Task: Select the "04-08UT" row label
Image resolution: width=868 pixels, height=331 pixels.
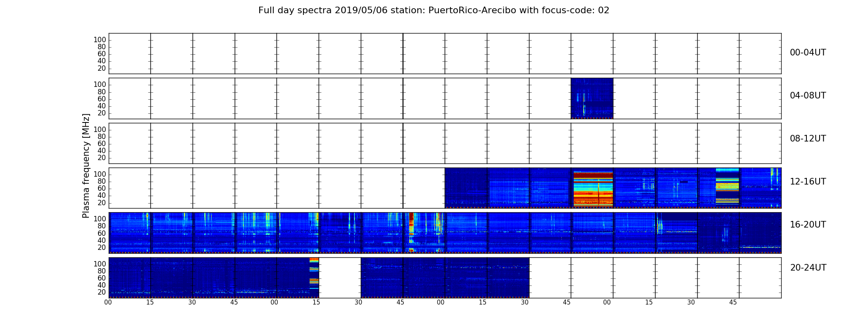Action: click(x=808, y=96)
